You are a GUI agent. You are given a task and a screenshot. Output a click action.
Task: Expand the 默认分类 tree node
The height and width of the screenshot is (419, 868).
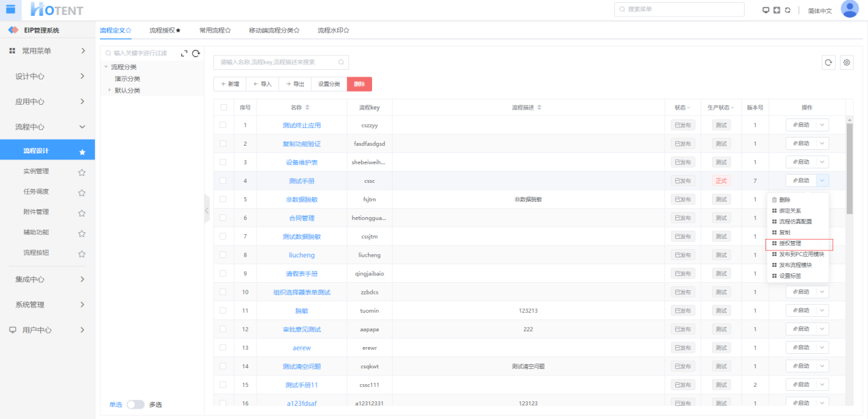[x=109, y=90]
